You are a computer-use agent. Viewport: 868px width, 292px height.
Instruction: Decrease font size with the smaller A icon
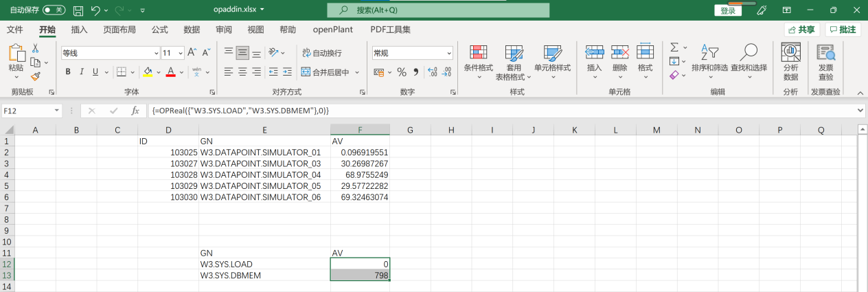click(x=206, y=53)
